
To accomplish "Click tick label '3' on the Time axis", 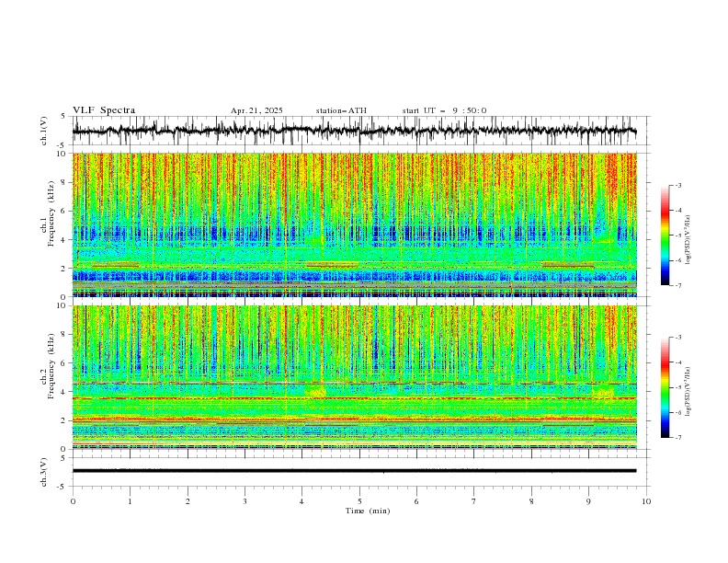I will point(245,501).
